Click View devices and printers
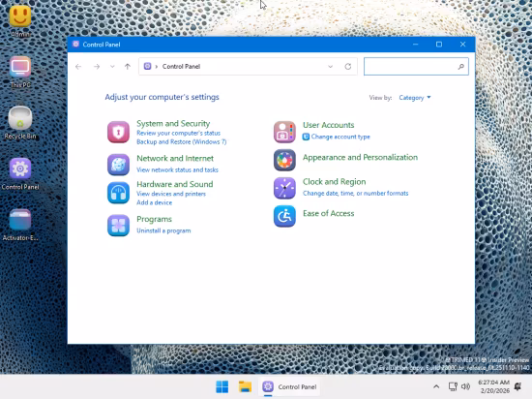This screenshot has height=399, width=532. tap(171, 194)
